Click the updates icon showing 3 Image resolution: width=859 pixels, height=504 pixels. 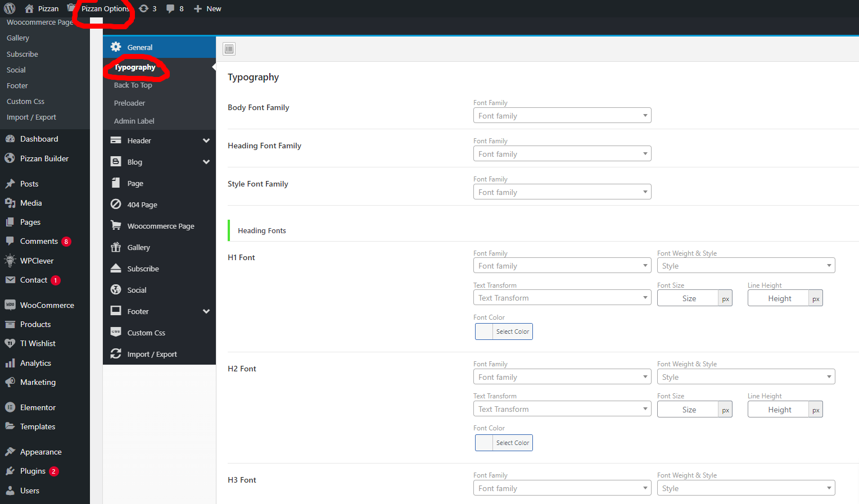tap(144, 8)
